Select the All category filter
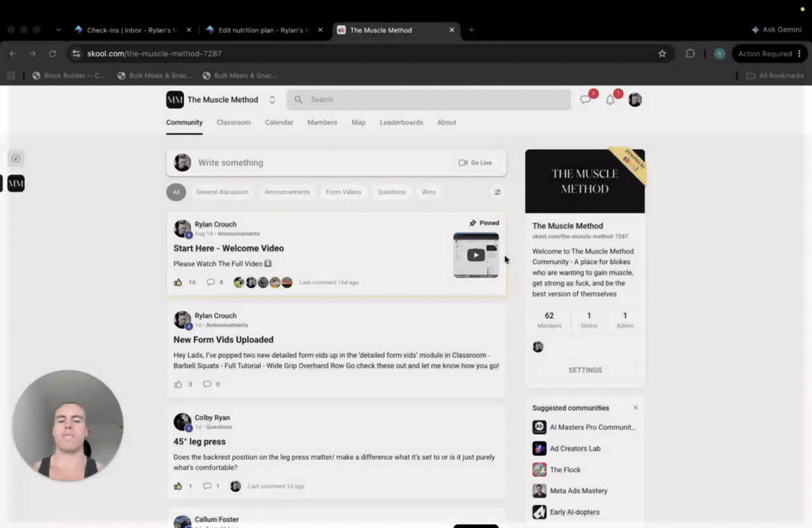Screen dimensions: 812x528 coord(176,192)
